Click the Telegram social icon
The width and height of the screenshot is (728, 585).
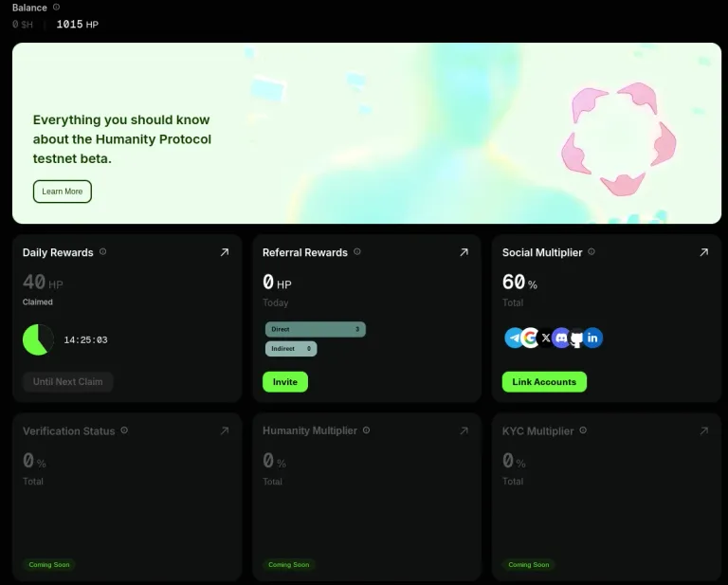[513, 338]
